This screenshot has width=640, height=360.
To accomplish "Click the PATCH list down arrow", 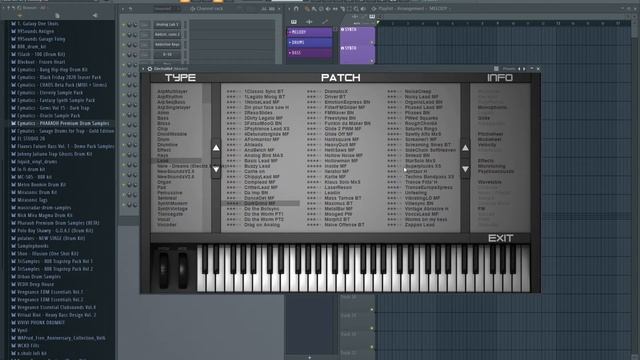I will coord(465,169).
